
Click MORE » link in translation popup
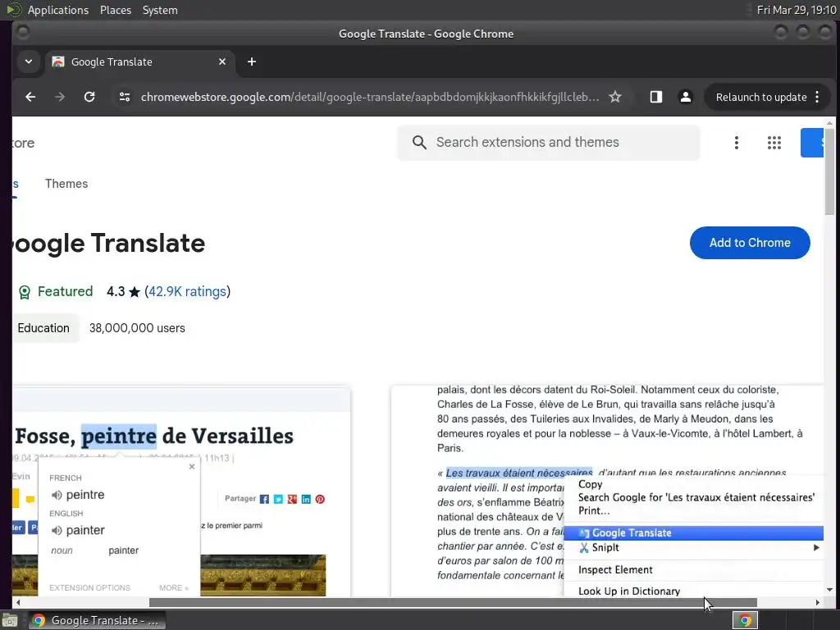pos(174,587)
